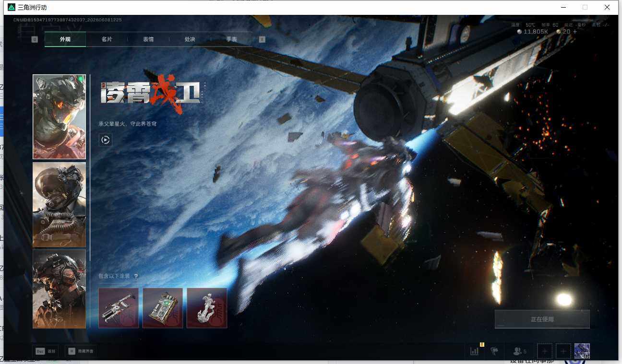Switch to the 处决 tab
This screenshot has width=622, height=364.
point(190,39)
